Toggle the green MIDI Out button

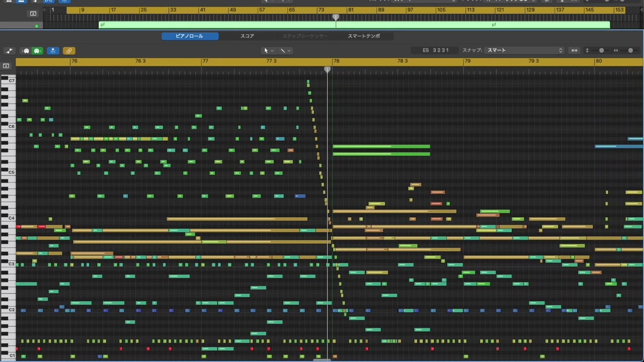coord(37,51)
